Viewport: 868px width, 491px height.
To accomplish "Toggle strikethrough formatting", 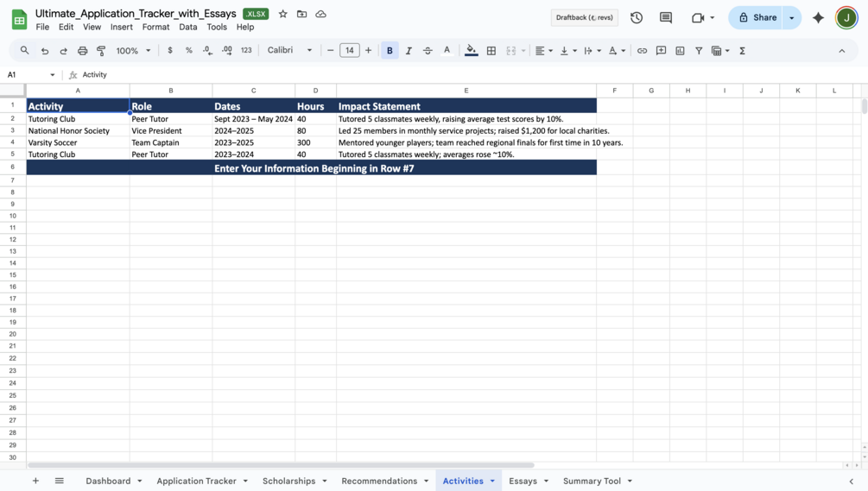I will [x=428, y=50].
